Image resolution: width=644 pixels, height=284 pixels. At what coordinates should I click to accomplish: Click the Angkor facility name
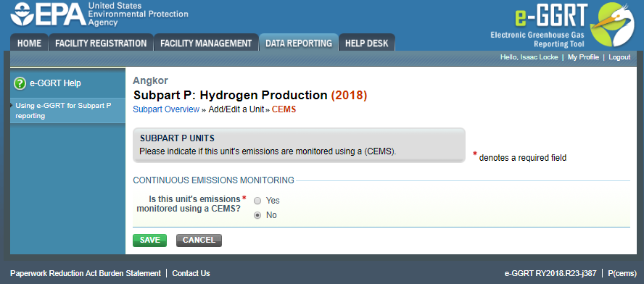click(x=150, y=81)
